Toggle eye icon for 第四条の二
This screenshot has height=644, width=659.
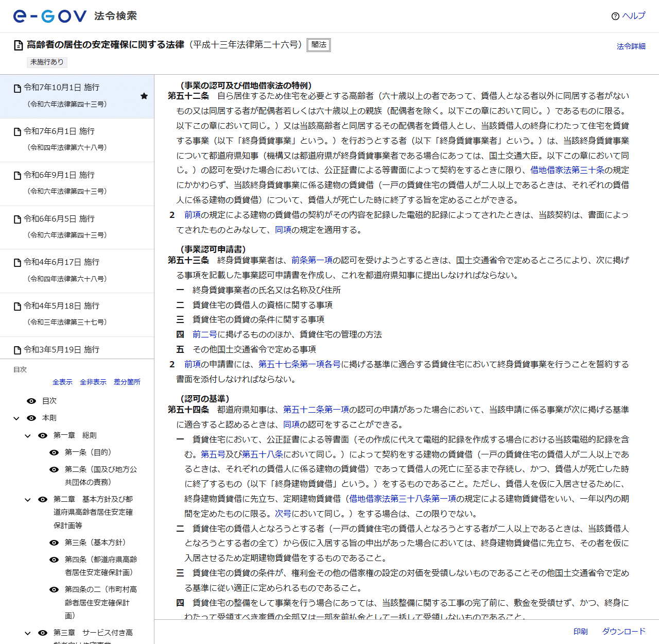[x=54, y=589]
